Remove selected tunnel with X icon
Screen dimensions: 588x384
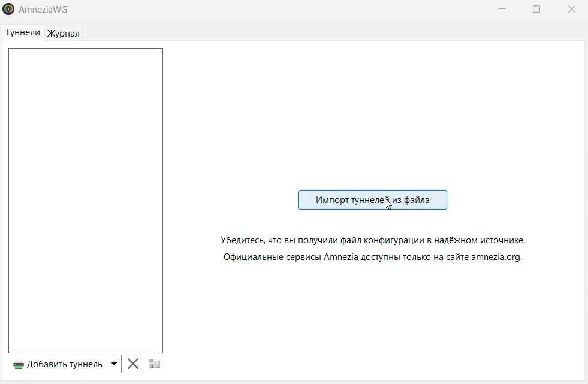click(133, 364)
